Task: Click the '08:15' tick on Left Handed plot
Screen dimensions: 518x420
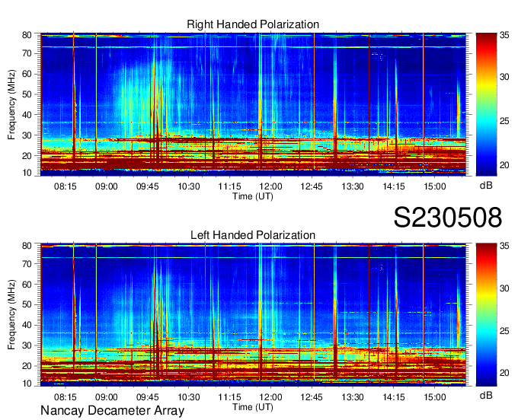Action: (x=66, y=397)
